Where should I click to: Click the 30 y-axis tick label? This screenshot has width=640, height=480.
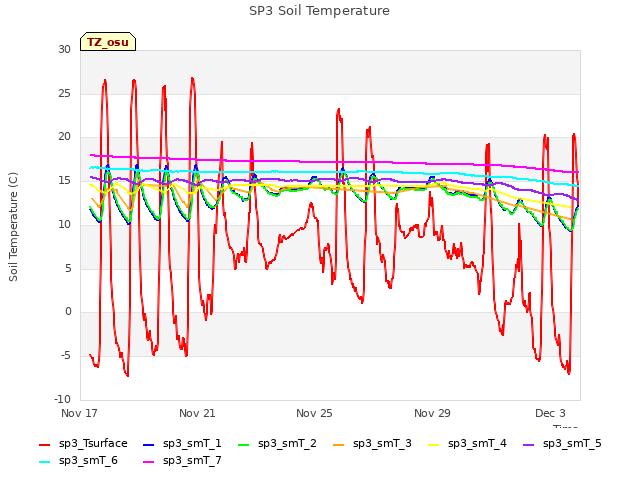64,49
